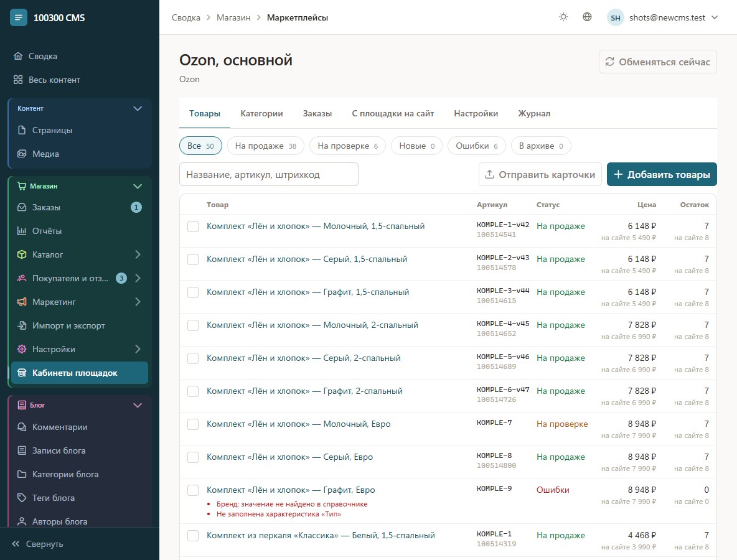This screenshot has width=737, height=560.
Task: Click the Заказы inbox icon in sidebar
Action: (22, 207)
